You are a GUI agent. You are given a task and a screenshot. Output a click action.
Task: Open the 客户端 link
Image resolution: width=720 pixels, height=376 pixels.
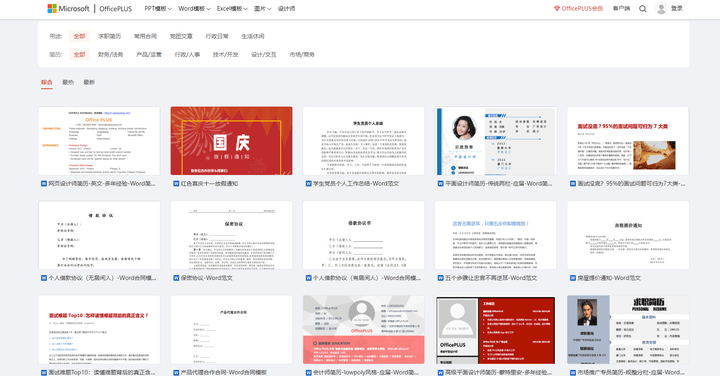pos(621,9)
